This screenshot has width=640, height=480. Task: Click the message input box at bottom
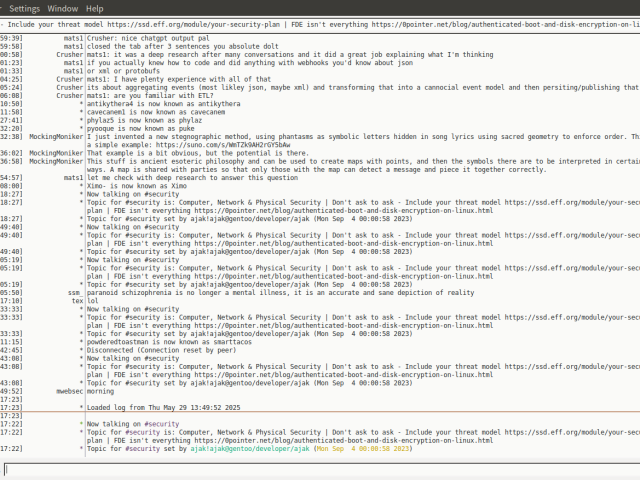320,469
